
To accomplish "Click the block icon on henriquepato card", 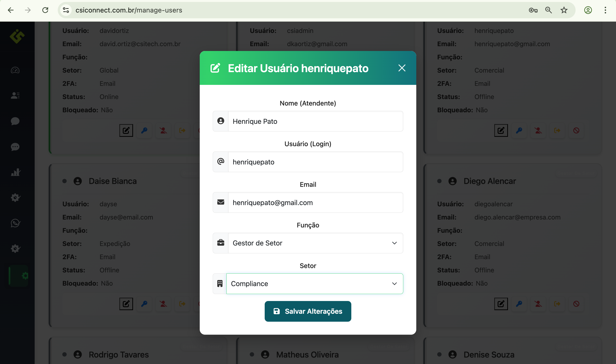I will coord(576,131).
